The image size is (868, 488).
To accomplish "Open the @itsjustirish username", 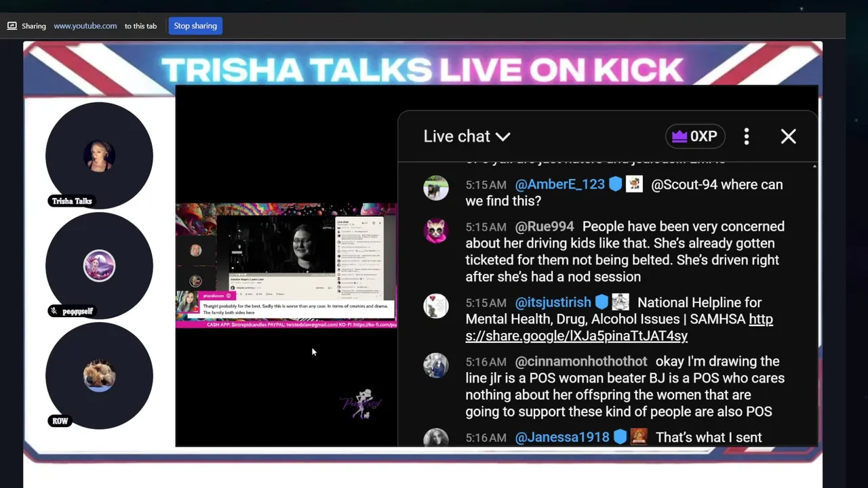I will [553, 302].
